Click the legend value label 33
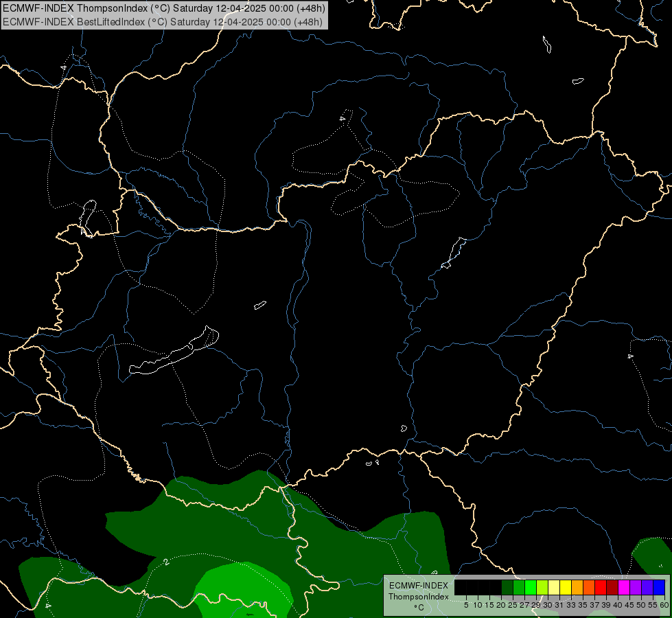 tap(571, 605)
